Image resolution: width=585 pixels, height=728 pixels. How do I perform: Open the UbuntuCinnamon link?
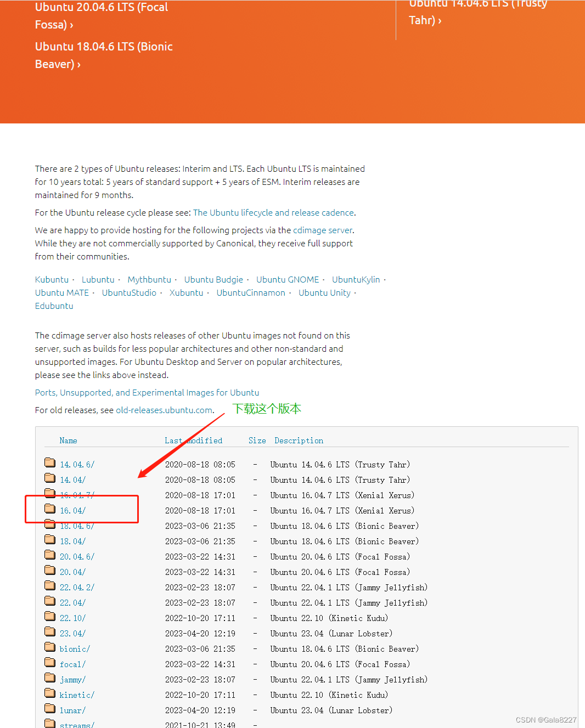pyautogui.click(x=251, y=292)
